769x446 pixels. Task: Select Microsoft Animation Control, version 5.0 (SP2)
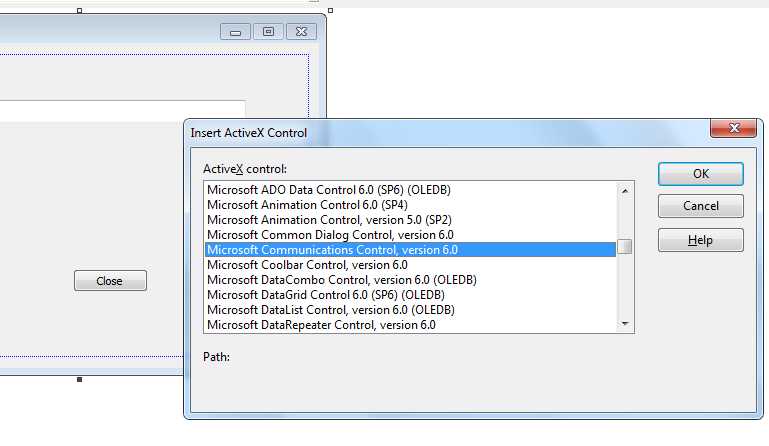click(410, 220)
